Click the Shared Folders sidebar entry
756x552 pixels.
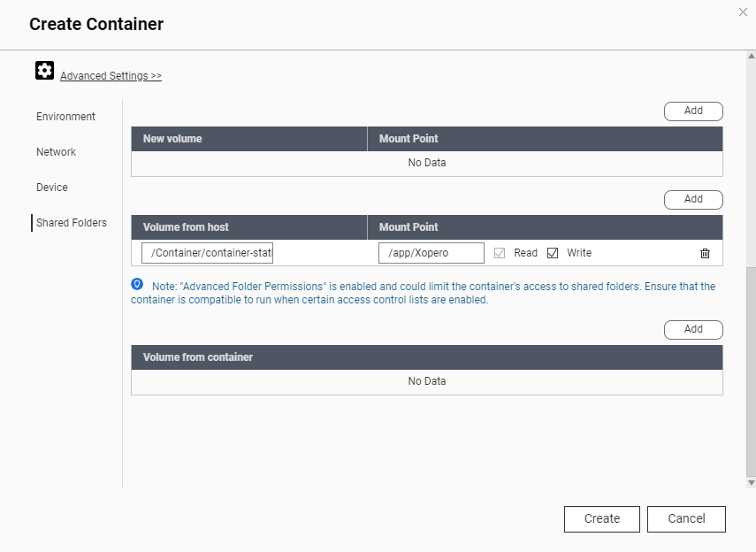tap(71, 222)
